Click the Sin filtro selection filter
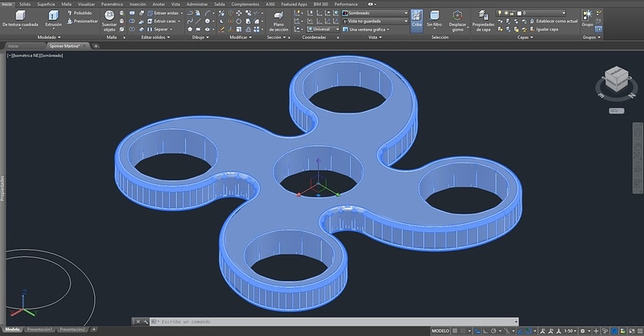This screenshot has height=336, width=644. pyautogui.click(x=434, y=19)
